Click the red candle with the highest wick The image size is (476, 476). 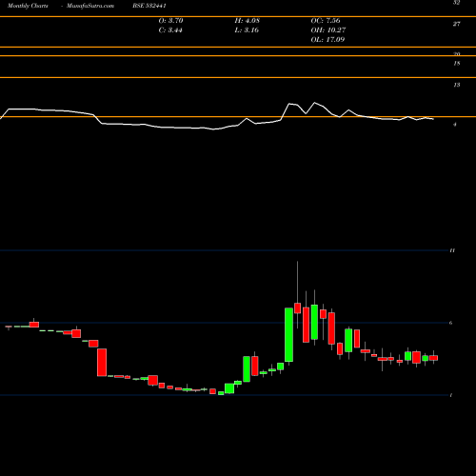(297, 308)
